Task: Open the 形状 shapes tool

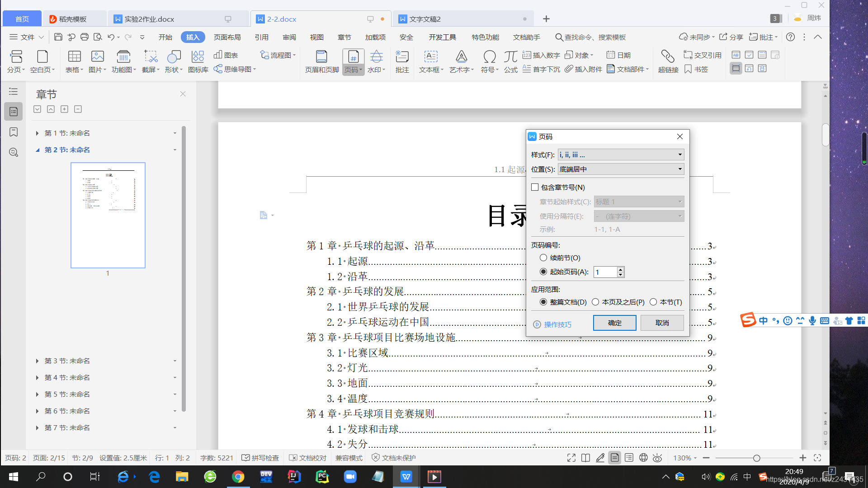Action: [174, 61]
